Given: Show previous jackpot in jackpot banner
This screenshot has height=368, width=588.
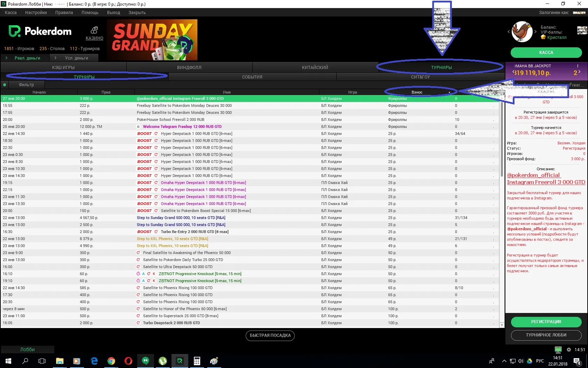Looking at the screenshot, I should coord(513,72).
